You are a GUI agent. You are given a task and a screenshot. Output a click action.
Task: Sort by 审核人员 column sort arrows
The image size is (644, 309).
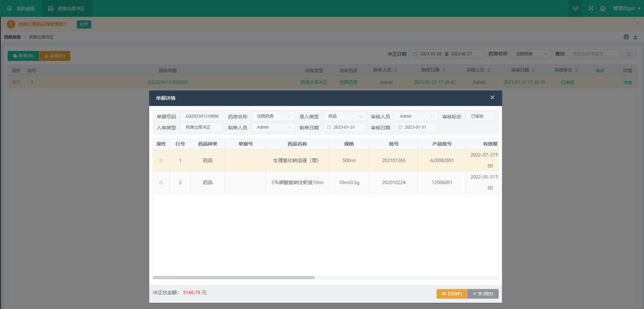pos(488,70)
